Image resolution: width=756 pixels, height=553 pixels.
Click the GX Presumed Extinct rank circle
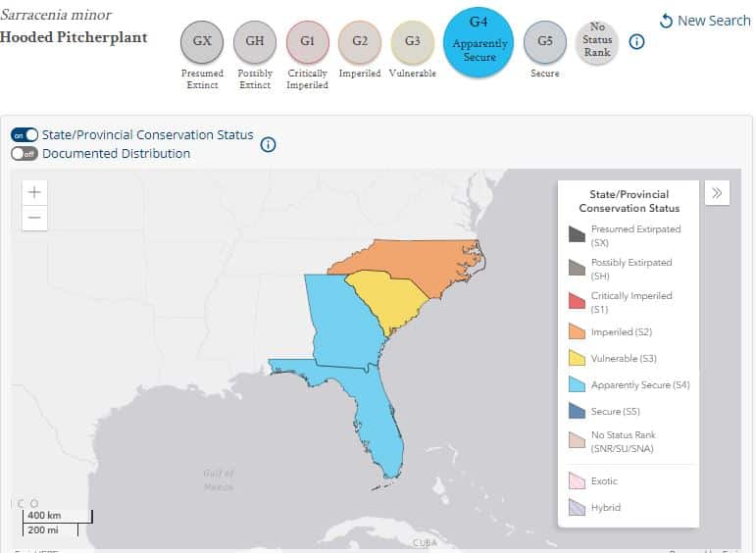tap(202, 41)
